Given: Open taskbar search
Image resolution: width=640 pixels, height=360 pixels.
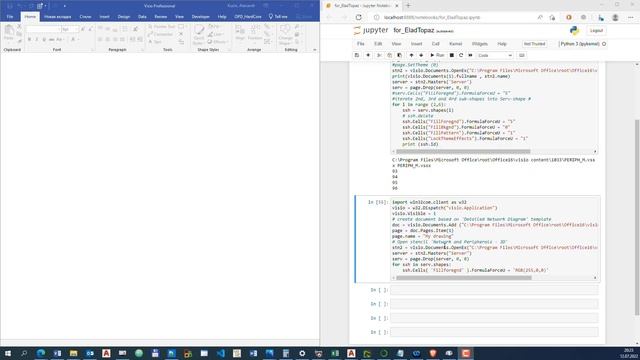Looking at the screenshot, I should coord(24,353).
